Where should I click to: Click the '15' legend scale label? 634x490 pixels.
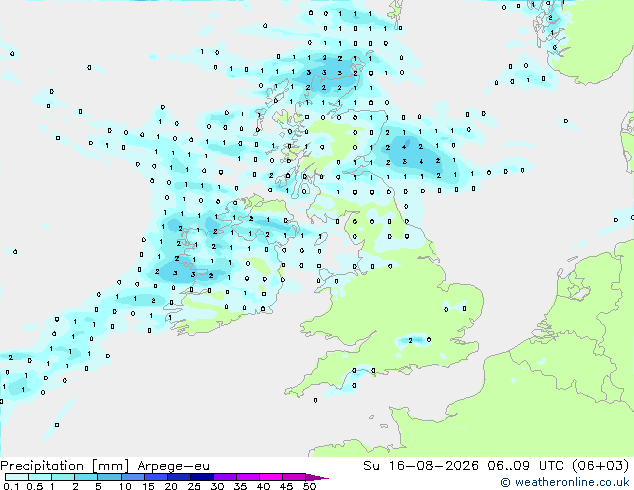click(x=148, y=486)
